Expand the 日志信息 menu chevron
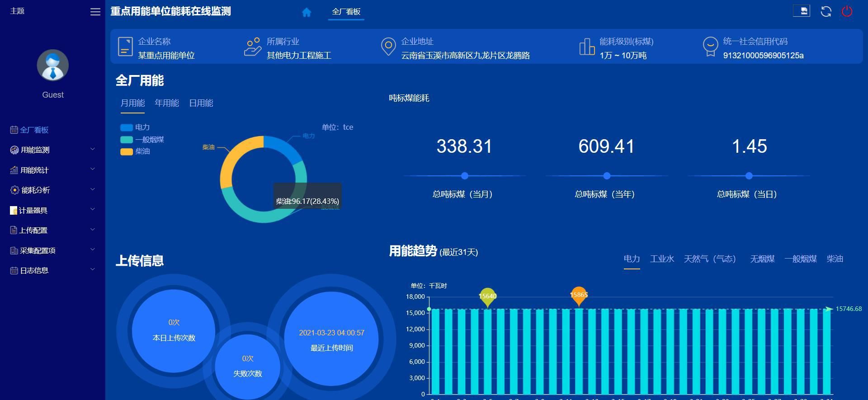Viewport: 868px width, 400px height. [x=92, y=270]
